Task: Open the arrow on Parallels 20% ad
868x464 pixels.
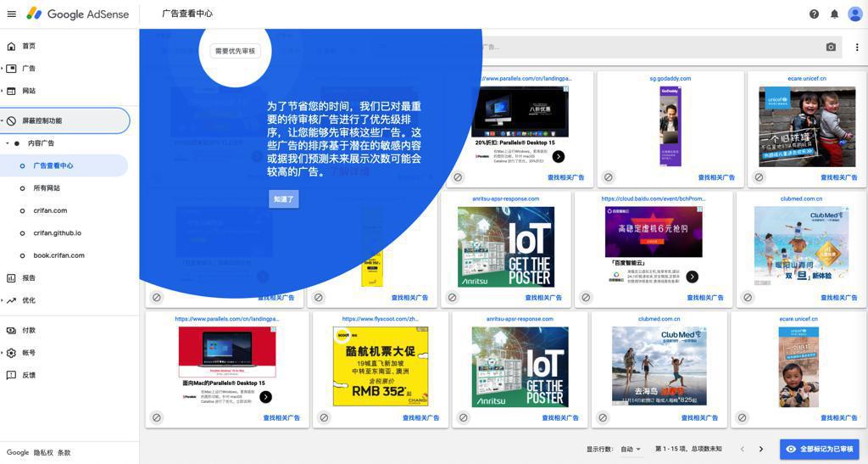Action: pyautogui.click(x=559, y=157)
